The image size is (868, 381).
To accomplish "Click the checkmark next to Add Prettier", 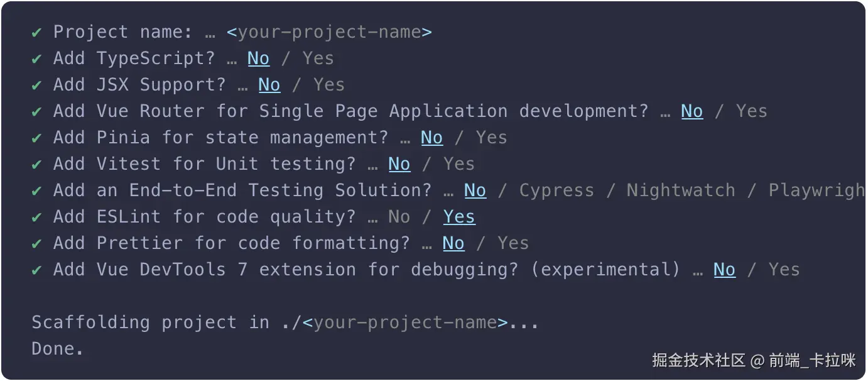I will pyautogui.click(x=37, y=243).
